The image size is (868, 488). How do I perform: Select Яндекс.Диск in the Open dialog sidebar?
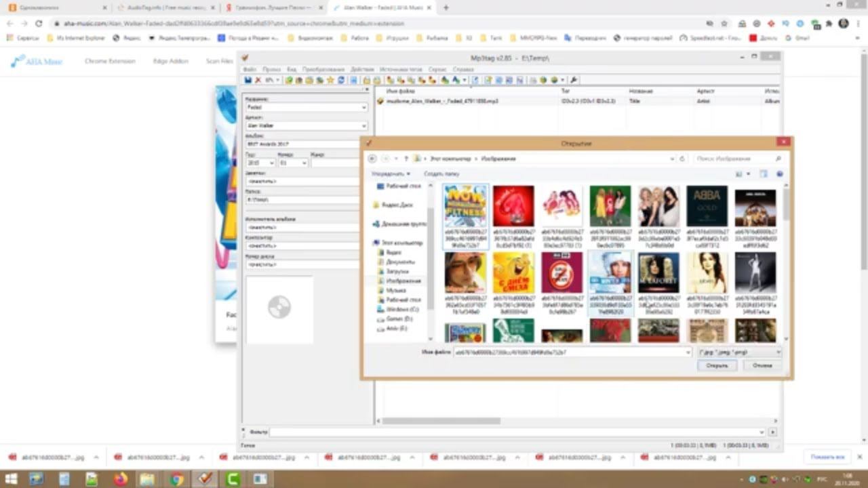tap(393, 204)
